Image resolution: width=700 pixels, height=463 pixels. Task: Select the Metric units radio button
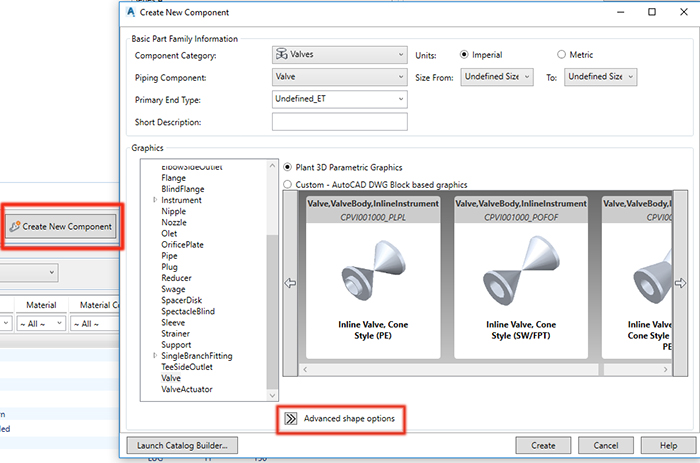coord(561,54)
